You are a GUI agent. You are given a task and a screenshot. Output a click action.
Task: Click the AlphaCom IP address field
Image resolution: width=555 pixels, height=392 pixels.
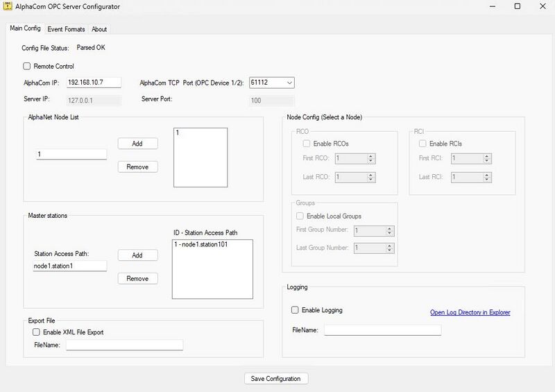[x=94, y=83]
